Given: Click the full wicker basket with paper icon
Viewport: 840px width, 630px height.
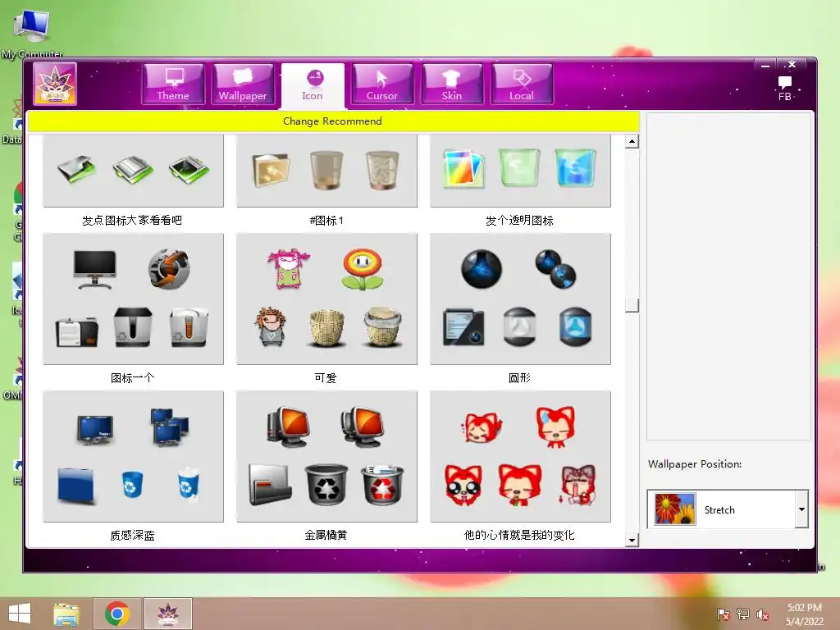Looking at the screenshot, I should (x=382, y=328).
